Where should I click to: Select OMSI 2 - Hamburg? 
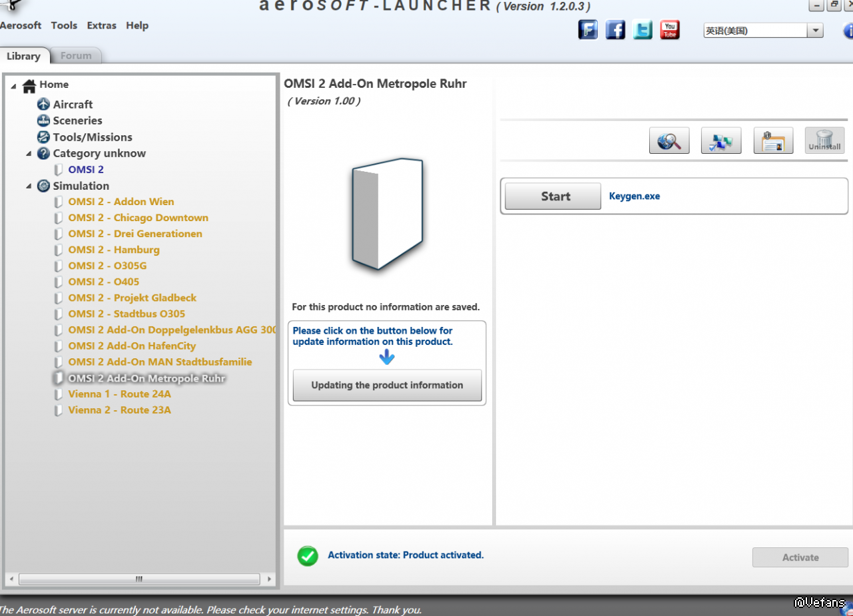114,250
